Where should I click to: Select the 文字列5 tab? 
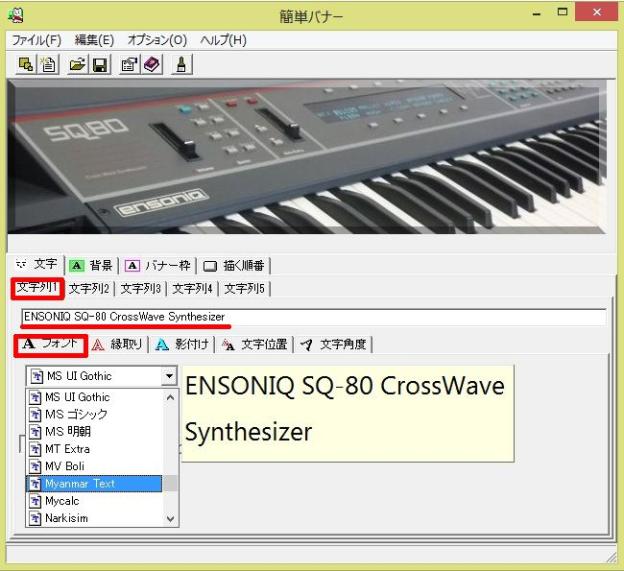(244, 288)
